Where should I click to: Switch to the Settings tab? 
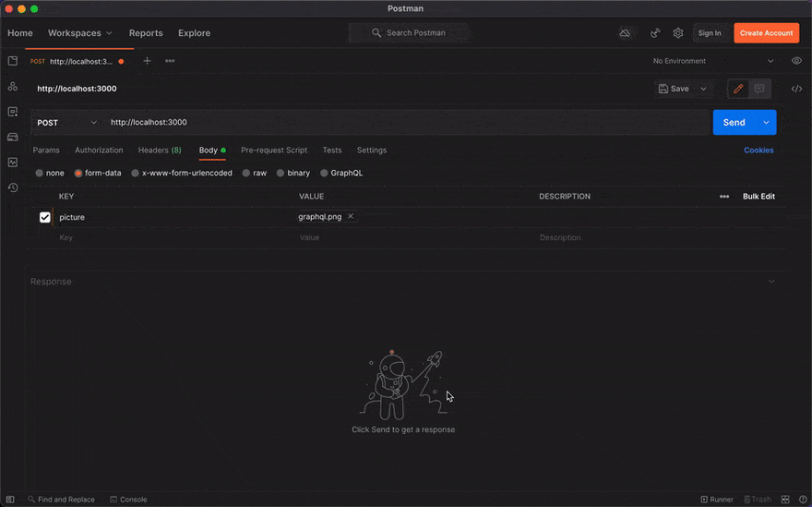tap(372, 151)
